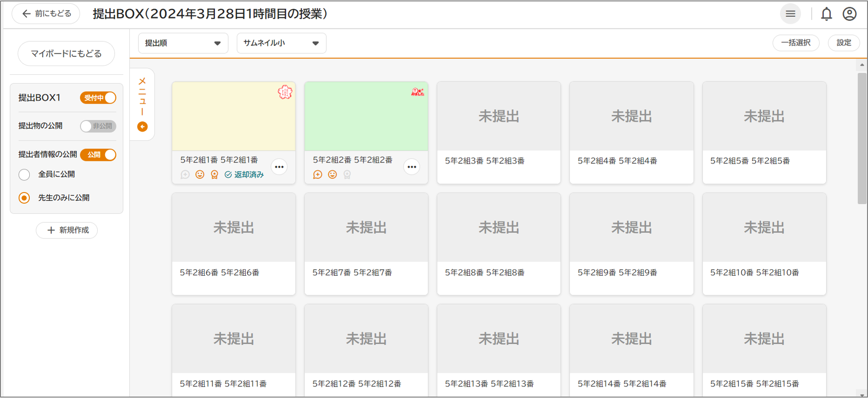Image resolution: width=868 pixels, height=398 pixels.
Task: Select the 未提出 card for 5年2組6番
Action: (x=234, y=244)
